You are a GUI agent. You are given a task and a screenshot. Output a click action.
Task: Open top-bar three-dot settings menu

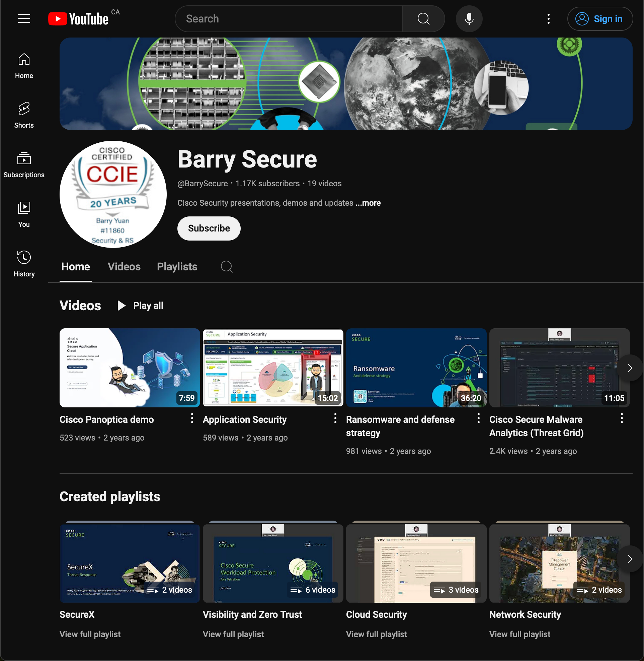click(x=548, y=19)
